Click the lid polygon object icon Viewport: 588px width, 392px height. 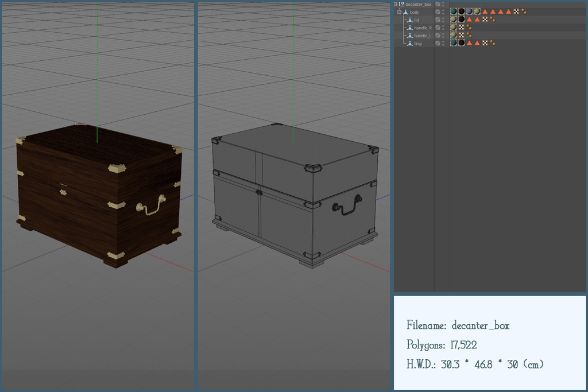(x=410, y=20)
